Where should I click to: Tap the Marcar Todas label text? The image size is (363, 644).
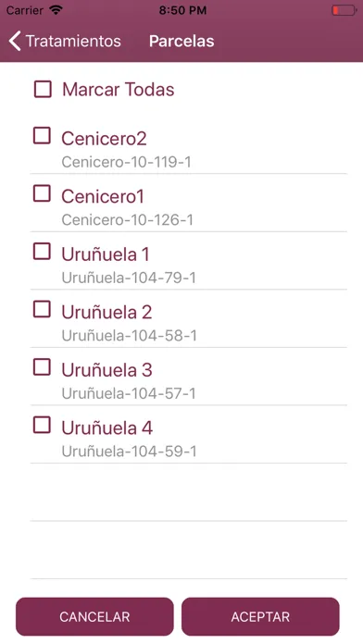119,90
